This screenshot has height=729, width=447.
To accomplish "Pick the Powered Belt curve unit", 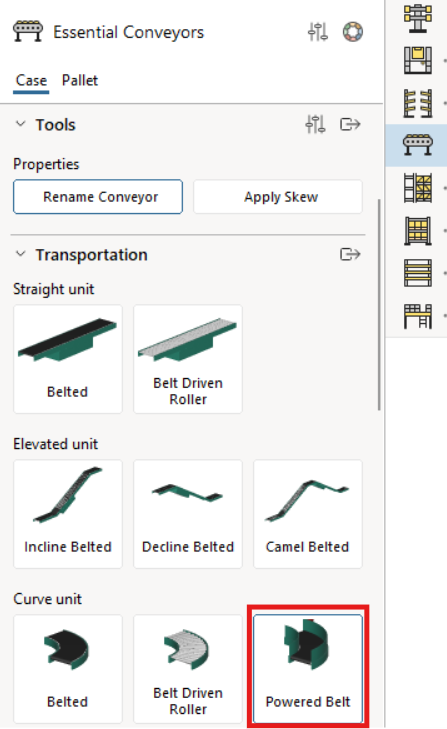I will [307, 669].
